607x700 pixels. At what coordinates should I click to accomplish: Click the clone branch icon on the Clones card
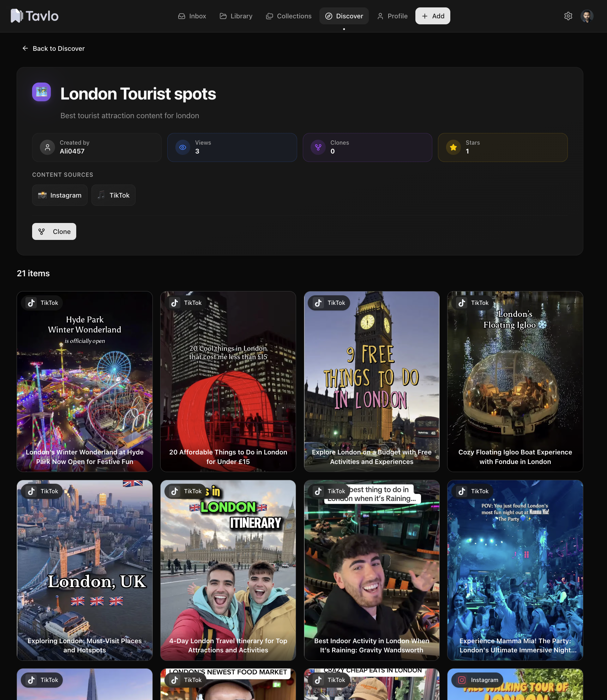[318, 147]
